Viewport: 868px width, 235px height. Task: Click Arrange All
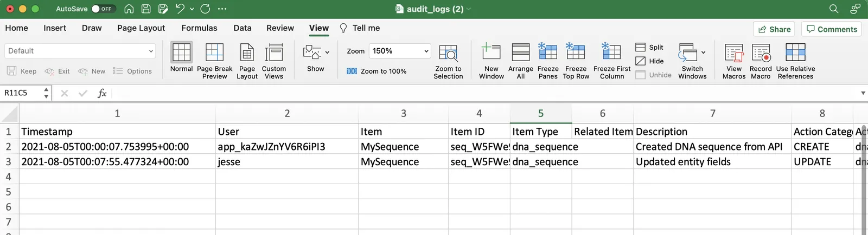pyautogui.click(x=521, y=61)
